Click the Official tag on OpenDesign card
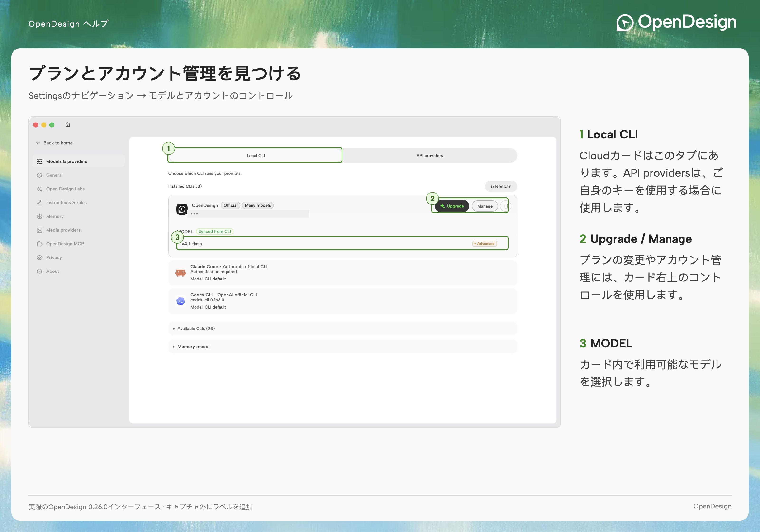Viewport: 760px width, 532px height. pos(230,206)
